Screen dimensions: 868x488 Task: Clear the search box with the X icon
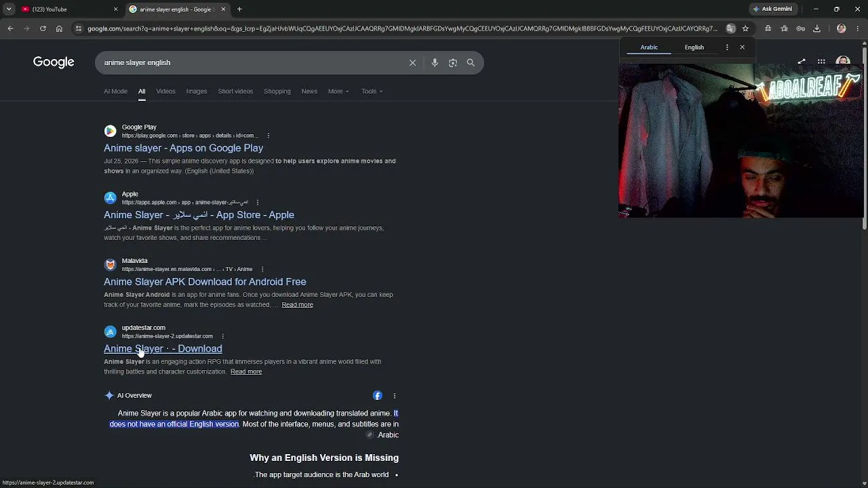pos(412,62)
